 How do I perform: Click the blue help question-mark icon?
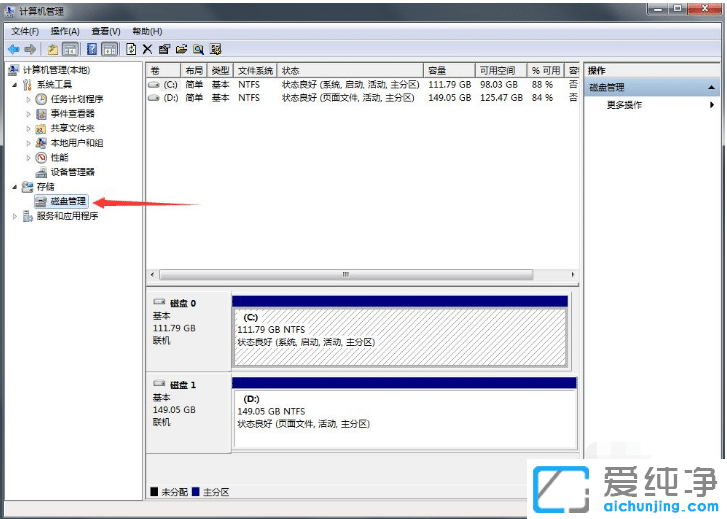(x=92, y=48)
